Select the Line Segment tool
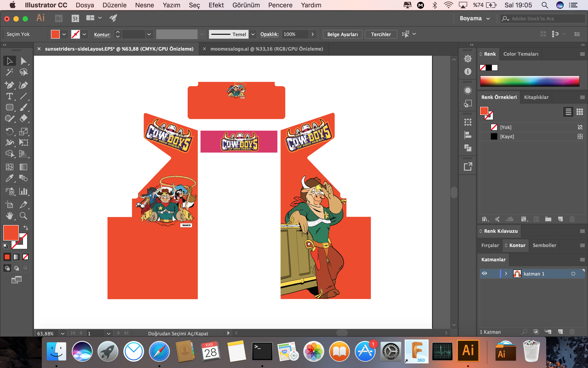This screenshot has height=368, width=588. (24, 96)
